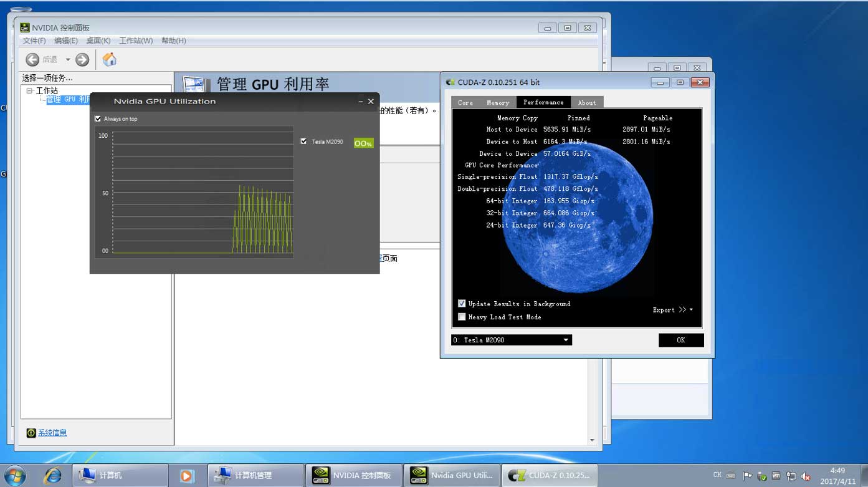
Task: Open the 帮助(H) menu
Action: (174, 41)
